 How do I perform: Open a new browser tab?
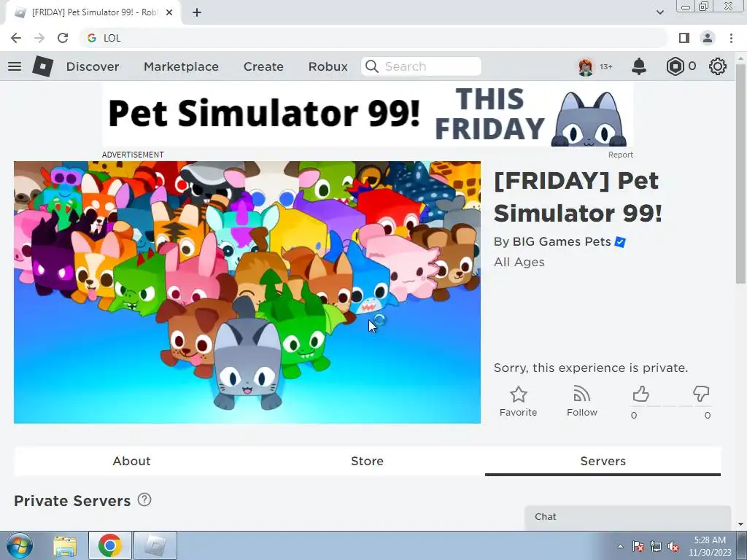(x=197, y=12)
